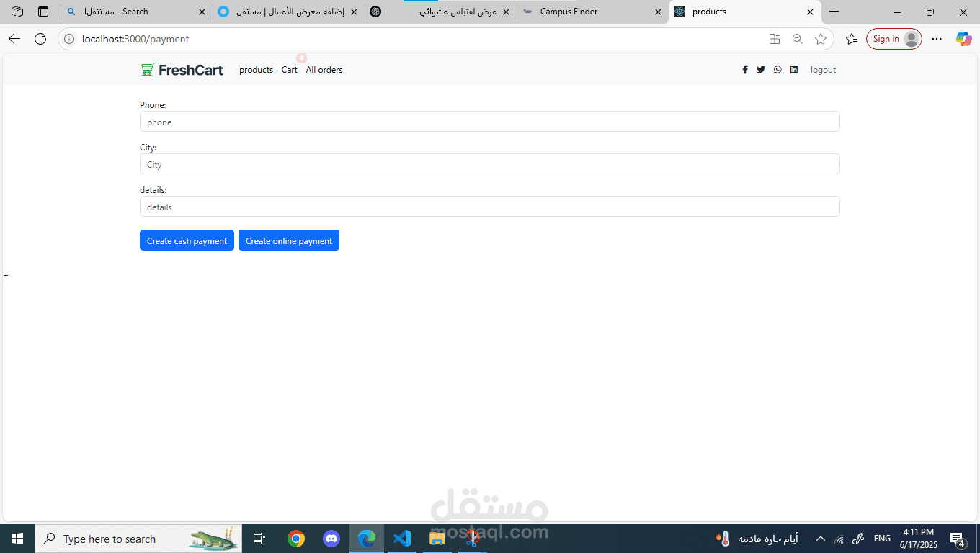980x553 pixels.
Task: Open notification center icon
Action: tap(958, 539)
